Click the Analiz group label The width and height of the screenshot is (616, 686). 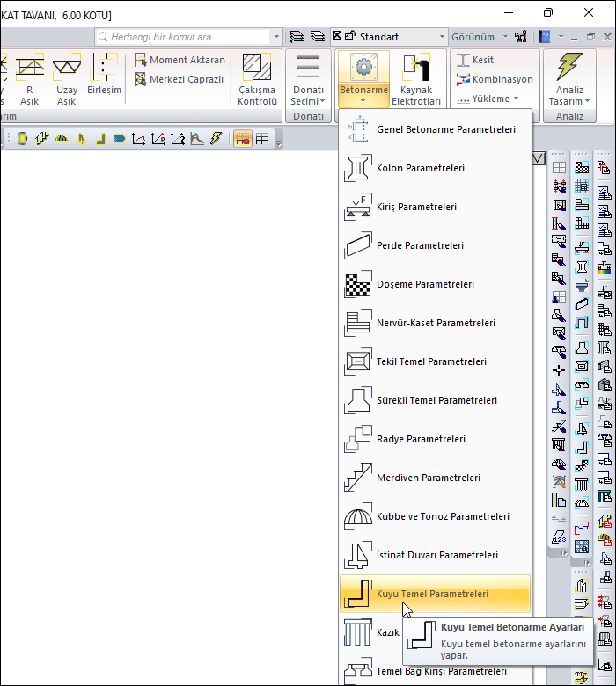click(569, 116)
